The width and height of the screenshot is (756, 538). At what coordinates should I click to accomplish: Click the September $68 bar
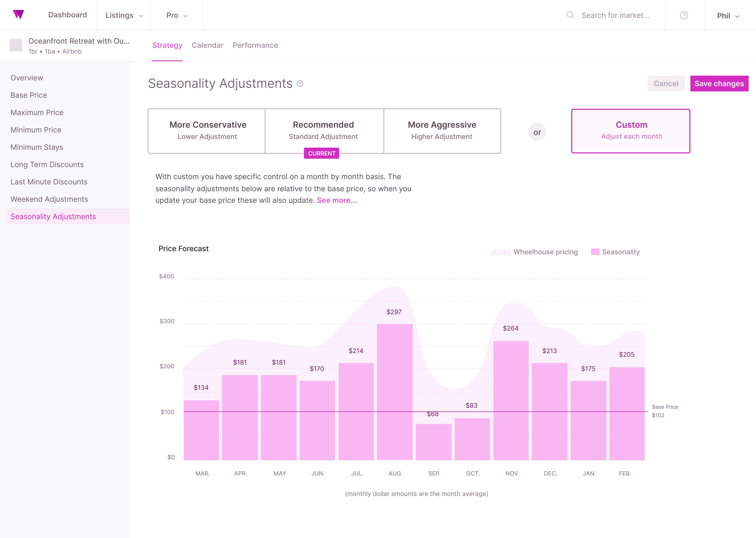(x=434, y=442)
